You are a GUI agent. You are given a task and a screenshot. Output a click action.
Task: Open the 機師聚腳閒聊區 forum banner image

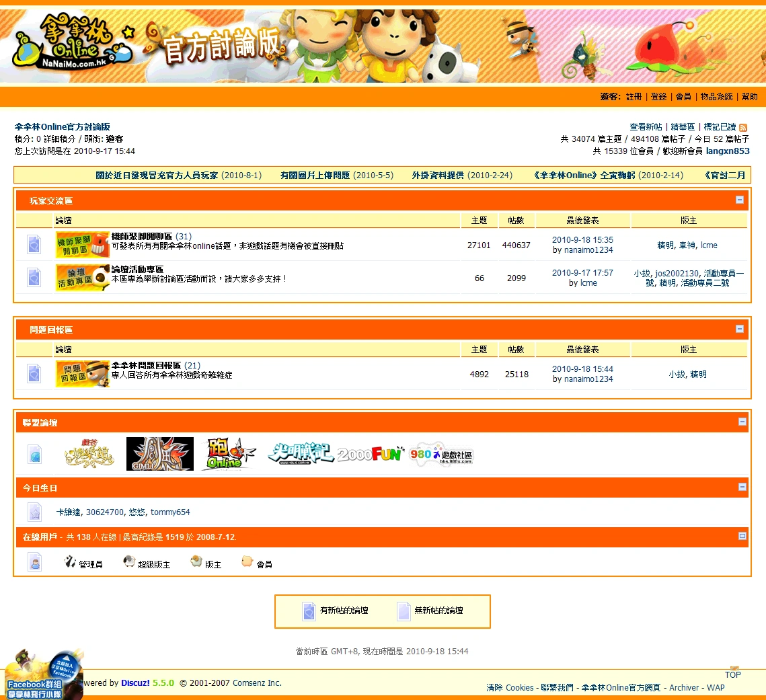82,244
